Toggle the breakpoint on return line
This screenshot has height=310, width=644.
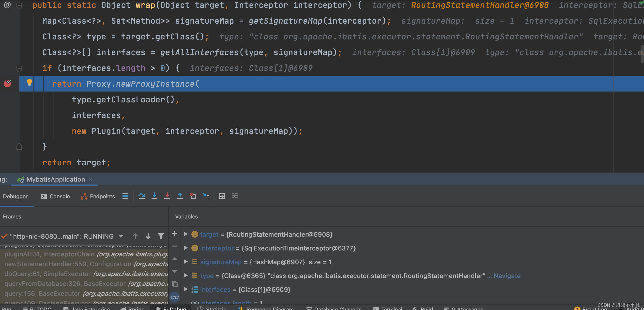click(7, 83)
